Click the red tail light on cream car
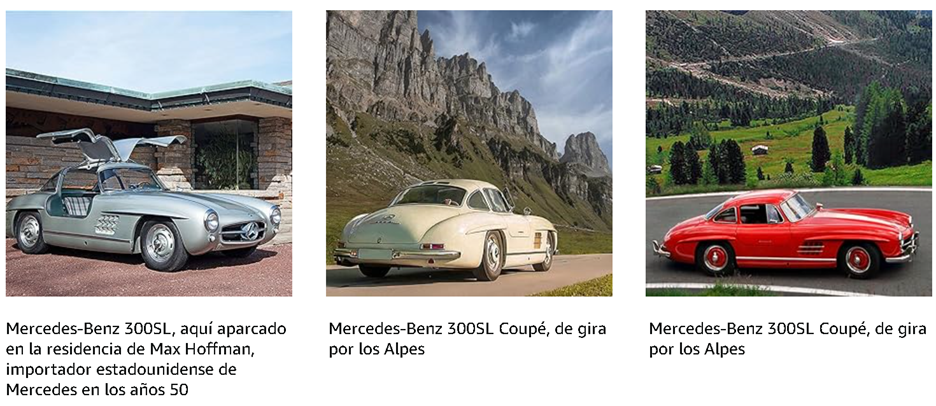 pyautogui.click(x=430, y=246)
